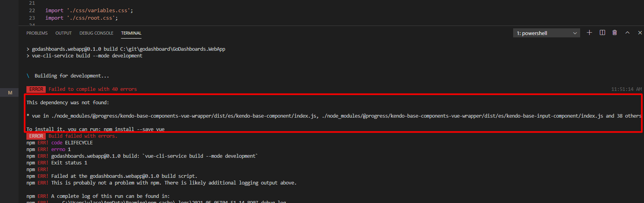Screen dimensions: 644x203
Task: Click the 'vue-cli-service build --mode development' line
Action: tap(87, 56)
